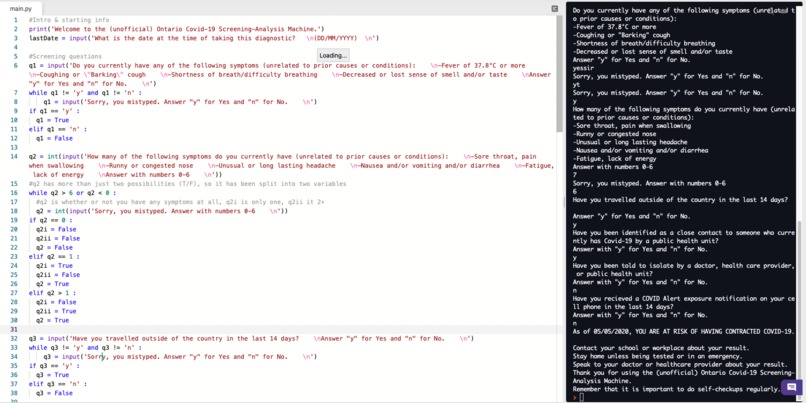
Task: Click 'while q1 != 'y'' line 7
Action: [85, 93]
